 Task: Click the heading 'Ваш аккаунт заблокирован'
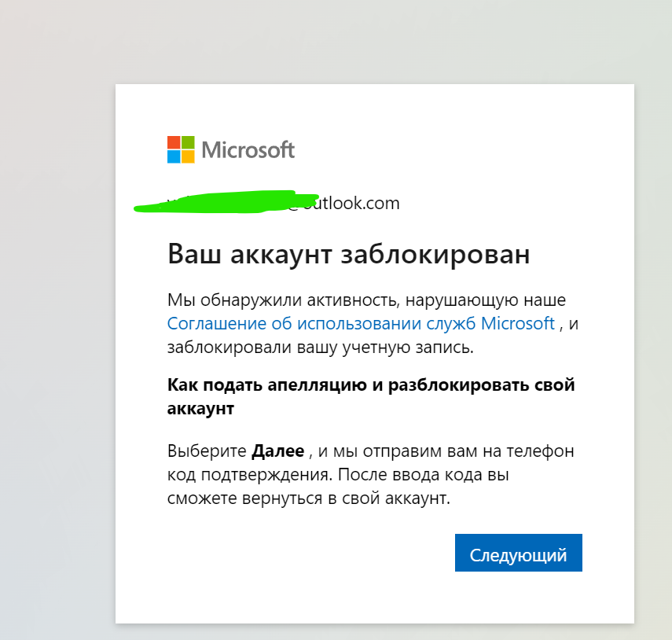click(x=349, y=254)
